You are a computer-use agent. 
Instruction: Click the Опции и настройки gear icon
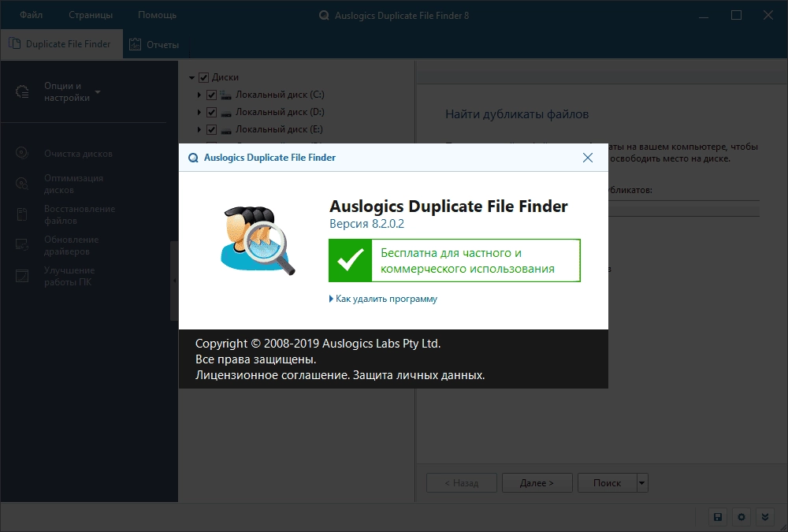(22, 91)
